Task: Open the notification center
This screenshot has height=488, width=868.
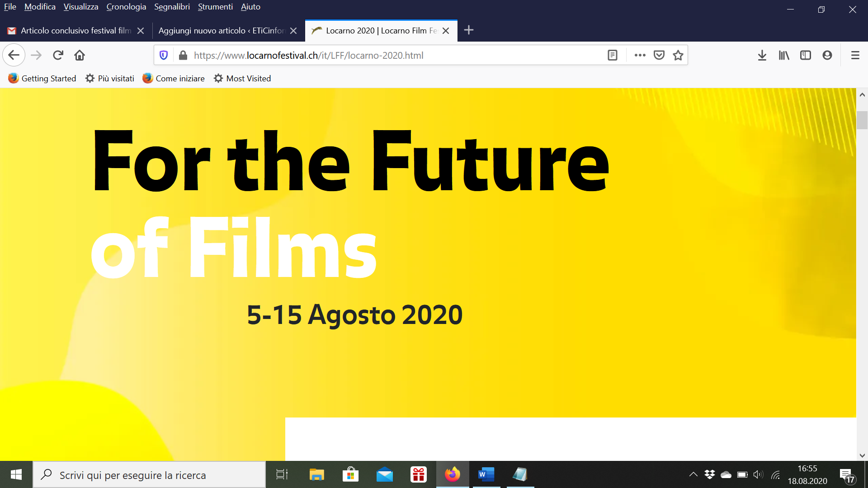Action: (847, 475)
